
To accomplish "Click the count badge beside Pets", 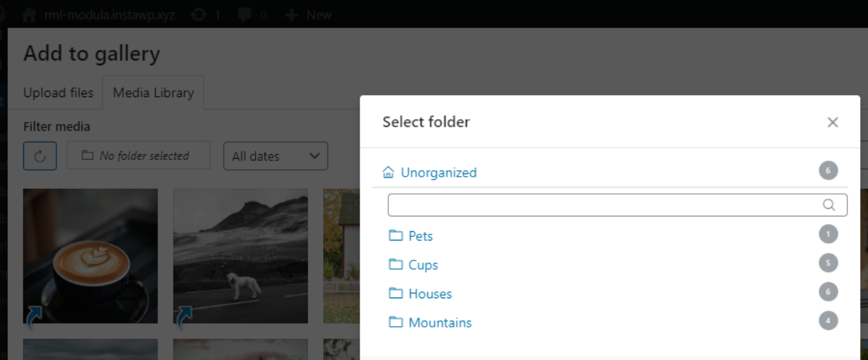I will click(828, 234).
